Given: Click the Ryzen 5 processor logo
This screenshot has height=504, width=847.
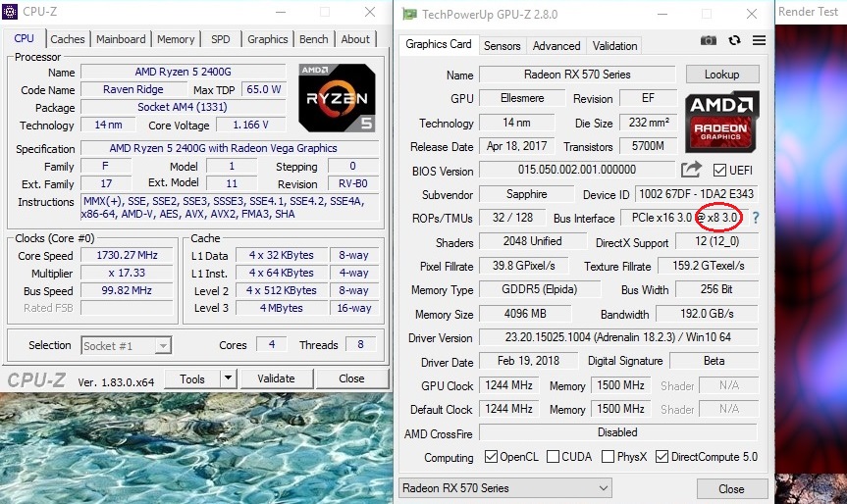Looking at the screenshot, I should 337,98.
